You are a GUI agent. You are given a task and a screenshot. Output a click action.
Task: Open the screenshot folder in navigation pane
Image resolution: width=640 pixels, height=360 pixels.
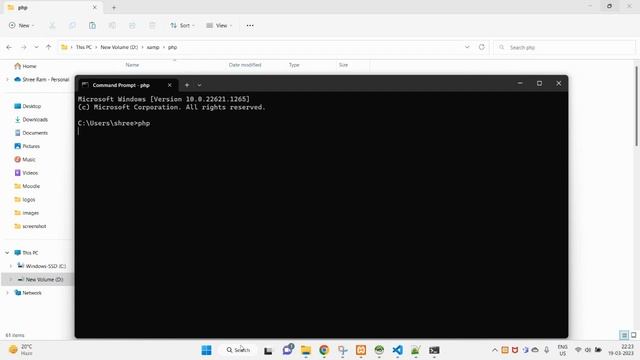coord(30,226)
